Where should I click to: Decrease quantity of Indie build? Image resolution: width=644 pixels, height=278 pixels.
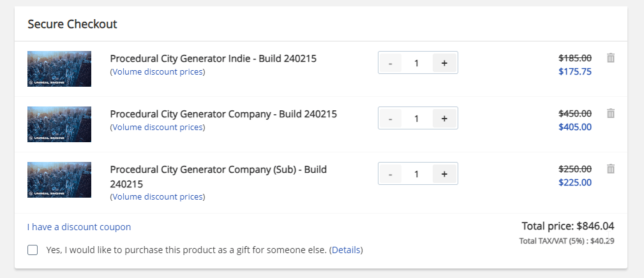(x=391, y=63)
